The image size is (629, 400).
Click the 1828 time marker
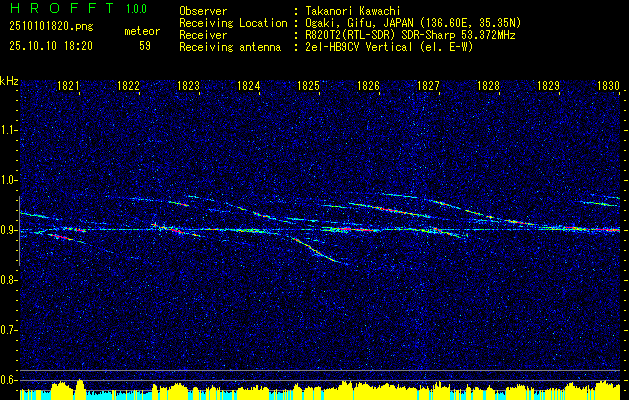tap(488, 85)
